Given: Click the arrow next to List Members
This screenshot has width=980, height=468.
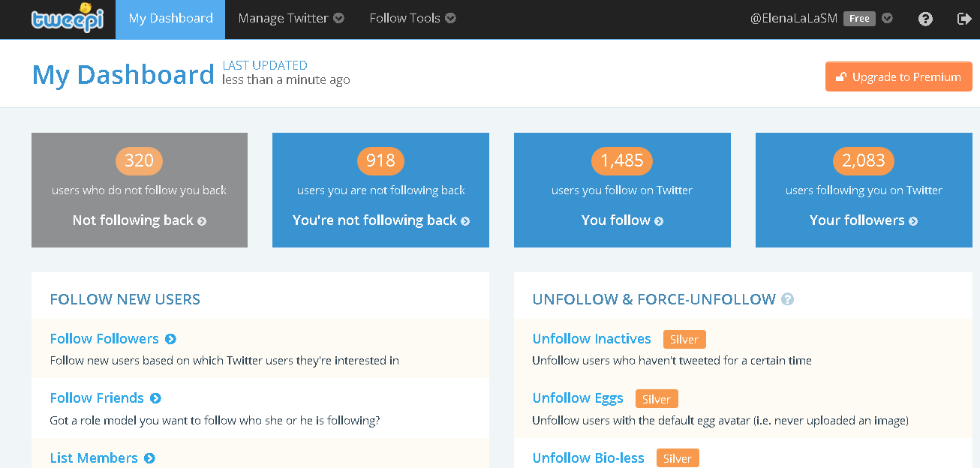Looking at the screenshot, I should coord(150,457).
